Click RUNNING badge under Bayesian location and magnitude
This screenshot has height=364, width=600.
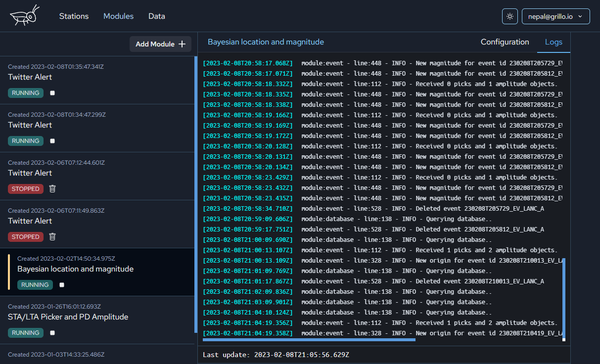[x=35, y=285]
